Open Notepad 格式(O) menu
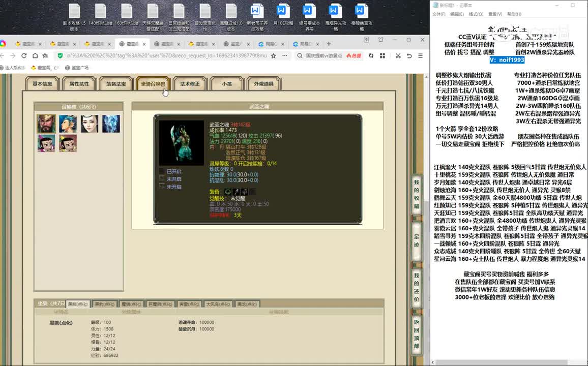 click(476, 14)
